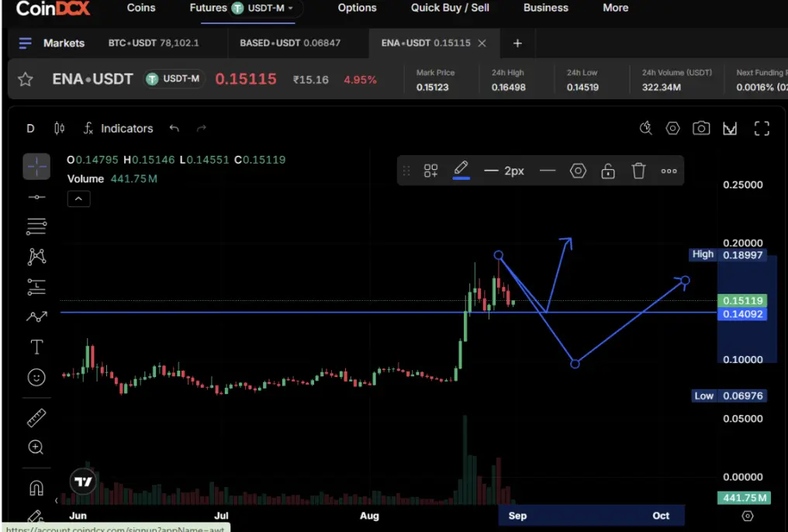Redo the chart action

202,129
